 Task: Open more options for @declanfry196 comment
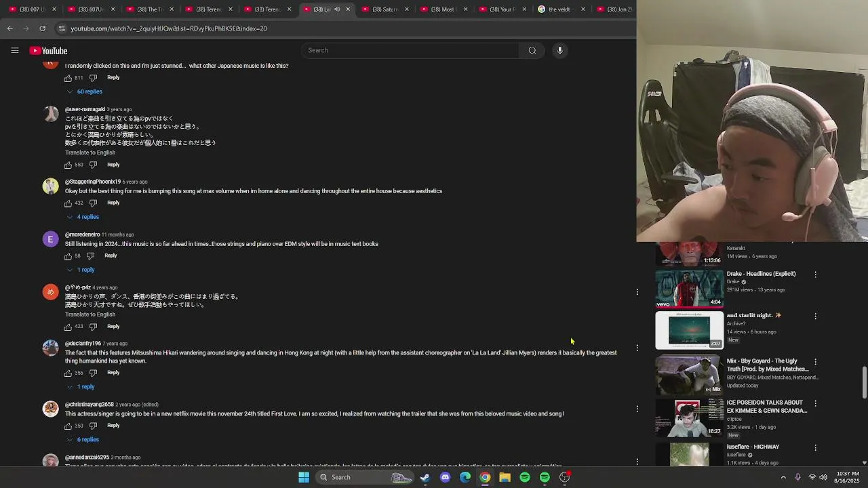(637, 348)
